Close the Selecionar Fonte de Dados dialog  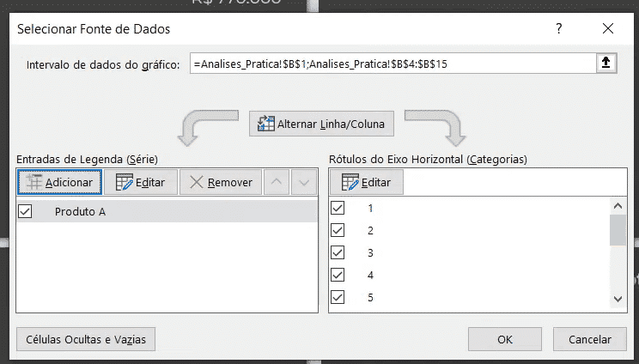(x=607, y=28)
